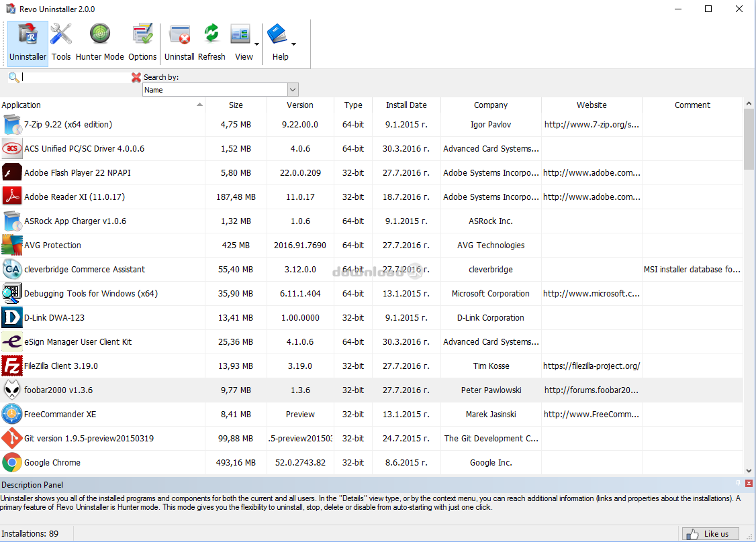
Task: Click the '493,16 MB' size cell
Action: [236, 462]
